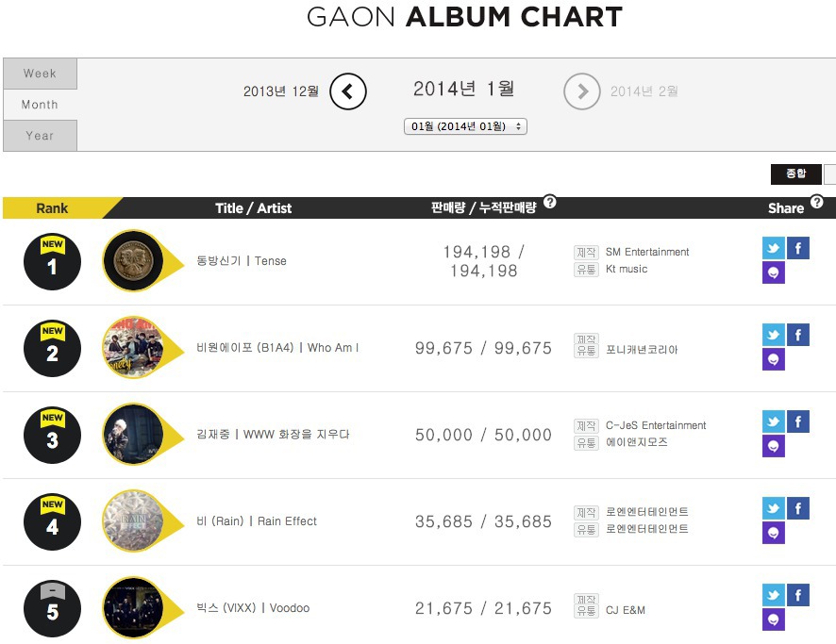The width and height of the screenshot is (836, 644).
Task: Go to next month February 2014
Action: (x=582, y=91)
